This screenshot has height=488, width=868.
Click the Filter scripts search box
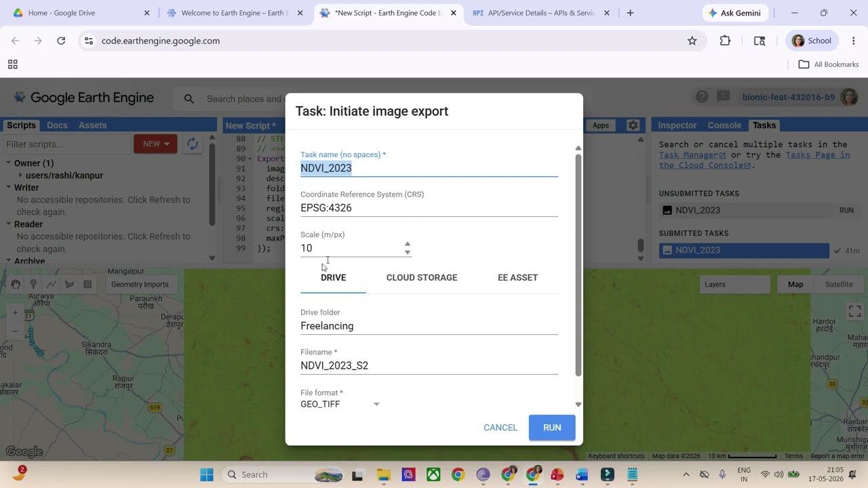[x=66, y=144]
